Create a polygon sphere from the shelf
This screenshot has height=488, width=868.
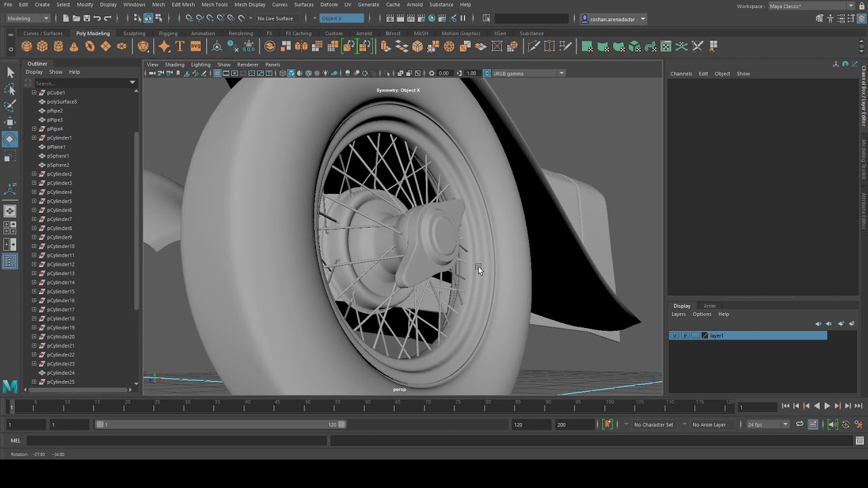tap(26, 46)
